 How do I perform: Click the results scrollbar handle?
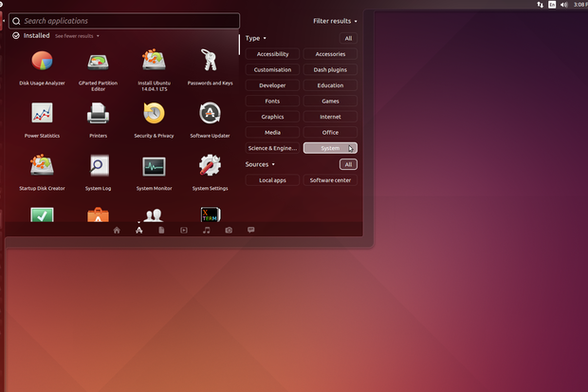(239, 45)
